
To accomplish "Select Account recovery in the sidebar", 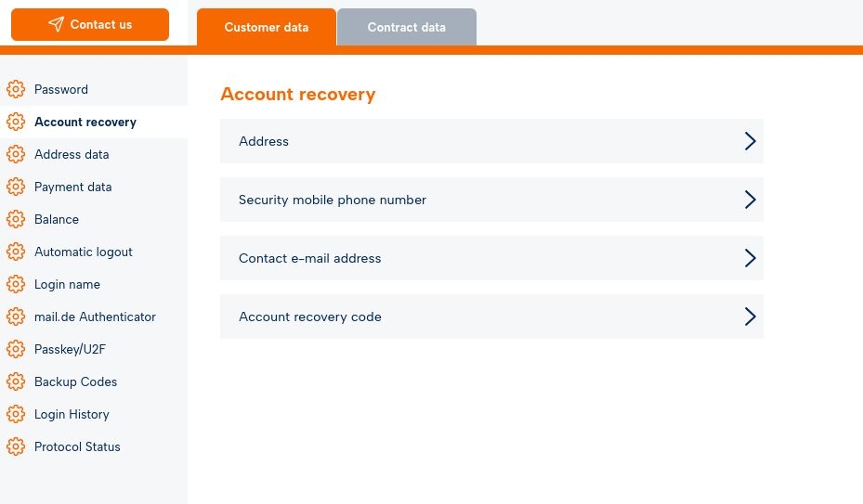I will (x=85, y=122).
